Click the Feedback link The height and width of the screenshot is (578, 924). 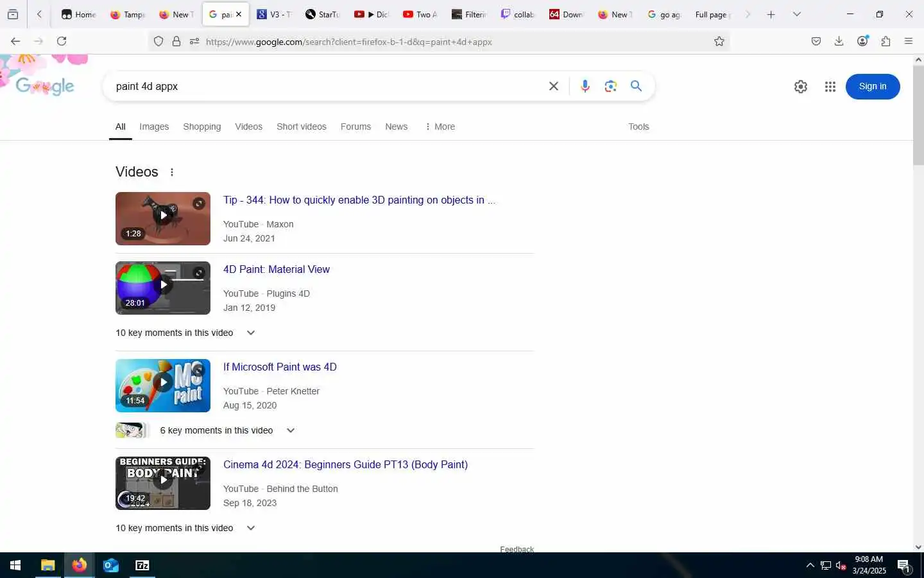517,549
